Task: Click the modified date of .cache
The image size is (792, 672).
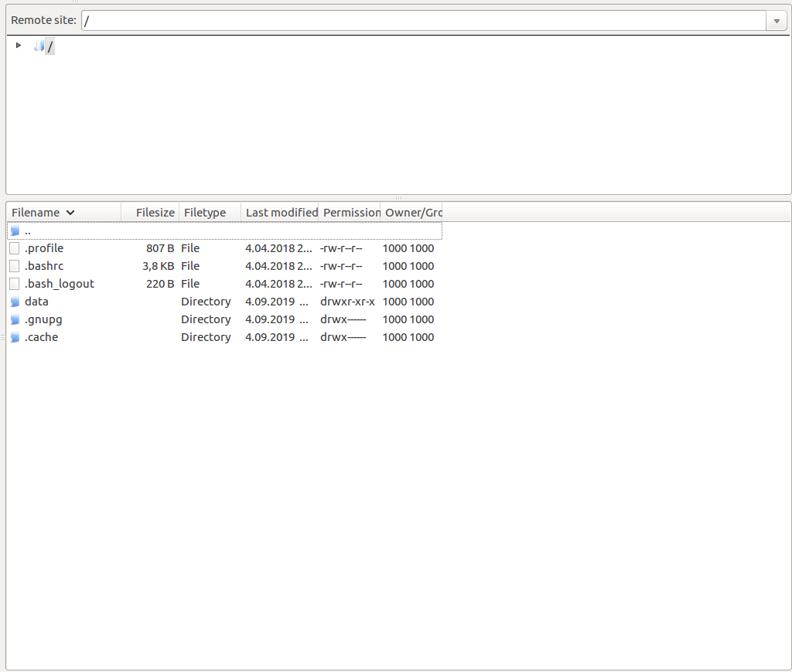Action: point(277,337)
